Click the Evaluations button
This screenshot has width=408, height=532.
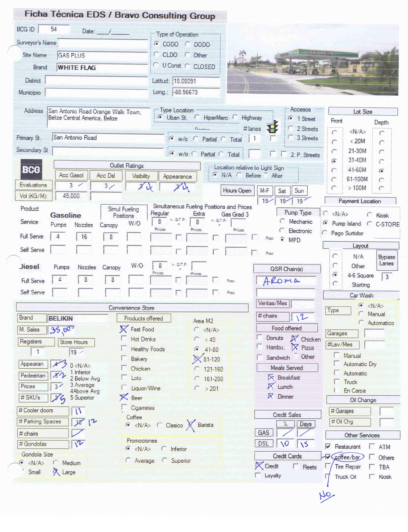(x=34, y=185)
